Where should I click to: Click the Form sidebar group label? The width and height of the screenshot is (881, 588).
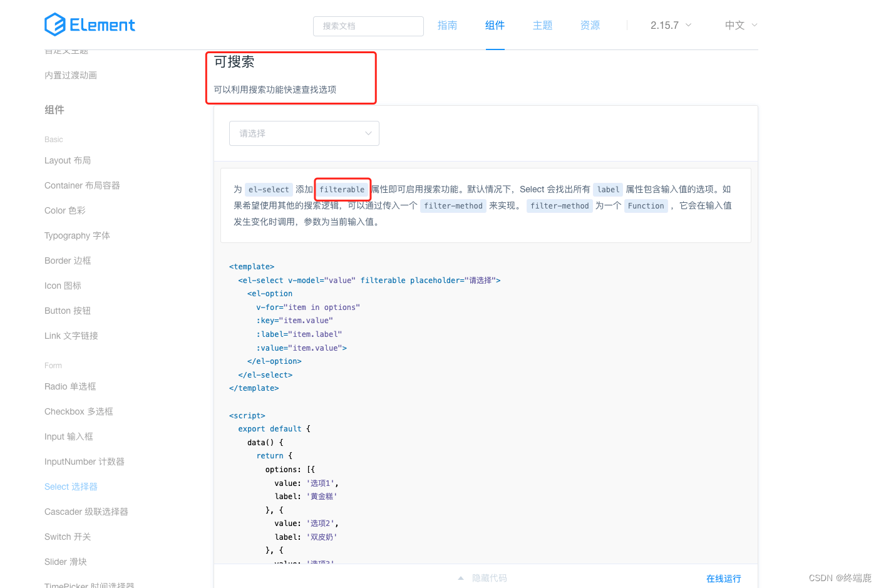pos(53,366)
